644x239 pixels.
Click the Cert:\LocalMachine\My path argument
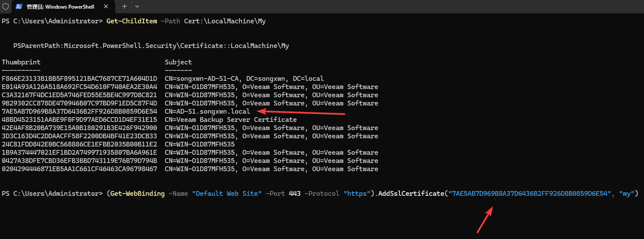(x=225, y=21)
